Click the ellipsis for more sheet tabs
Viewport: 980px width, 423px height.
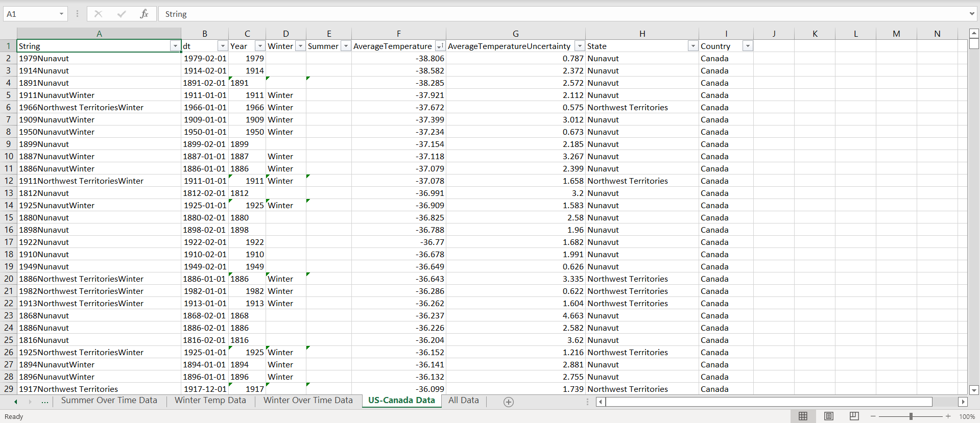[x=45, y=402]
